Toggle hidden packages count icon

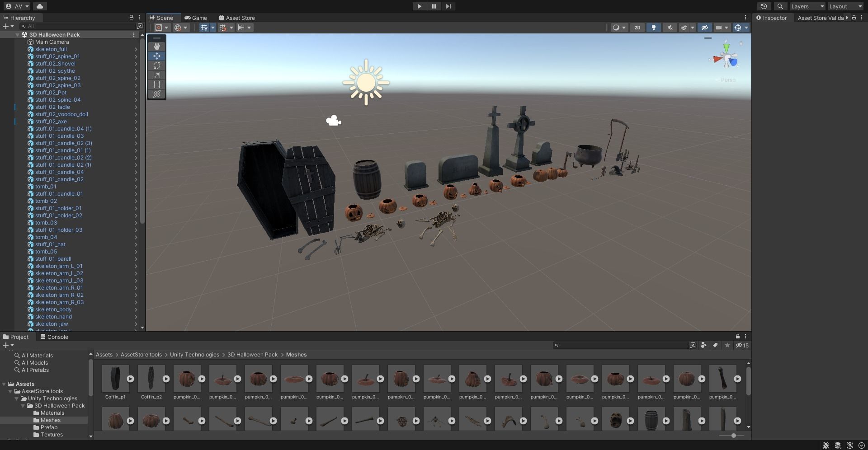click(x=742, y=345)
